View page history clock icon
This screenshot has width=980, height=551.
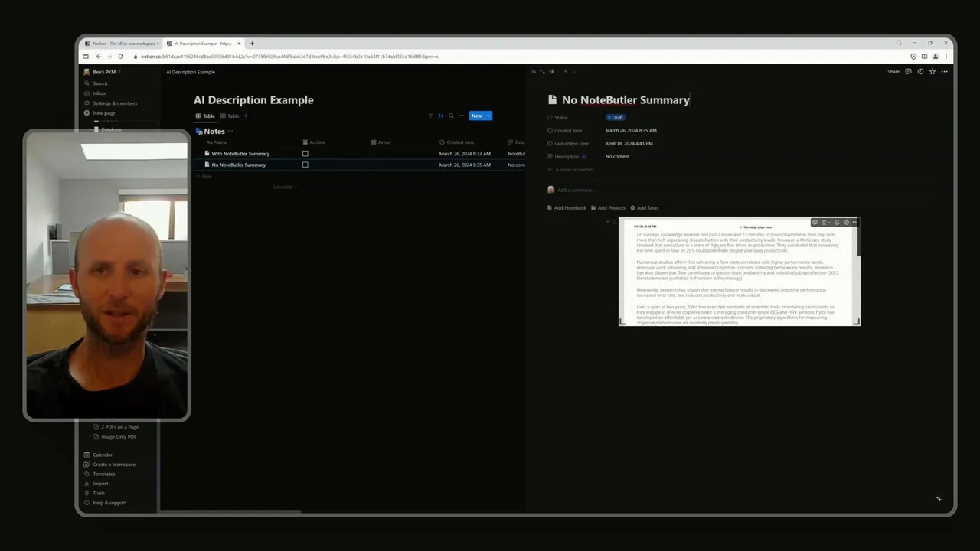coord(920,72)
